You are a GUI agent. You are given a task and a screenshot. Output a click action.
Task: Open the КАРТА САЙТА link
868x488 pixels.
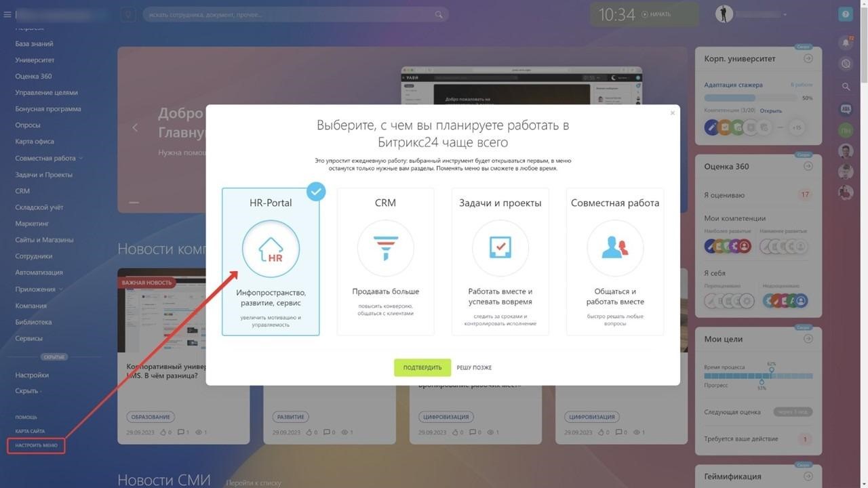(x=30, y=431)
